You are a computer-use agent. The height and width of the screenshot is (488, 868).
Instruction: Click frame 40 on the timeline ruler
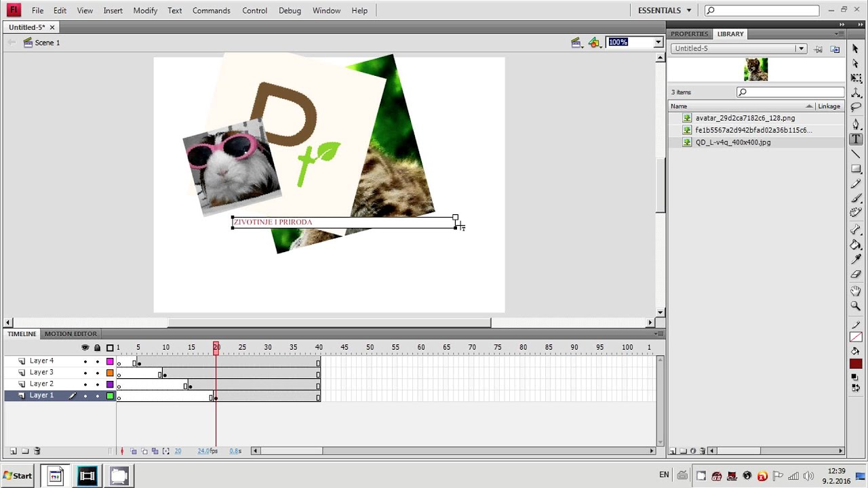(x=319, y=348)
